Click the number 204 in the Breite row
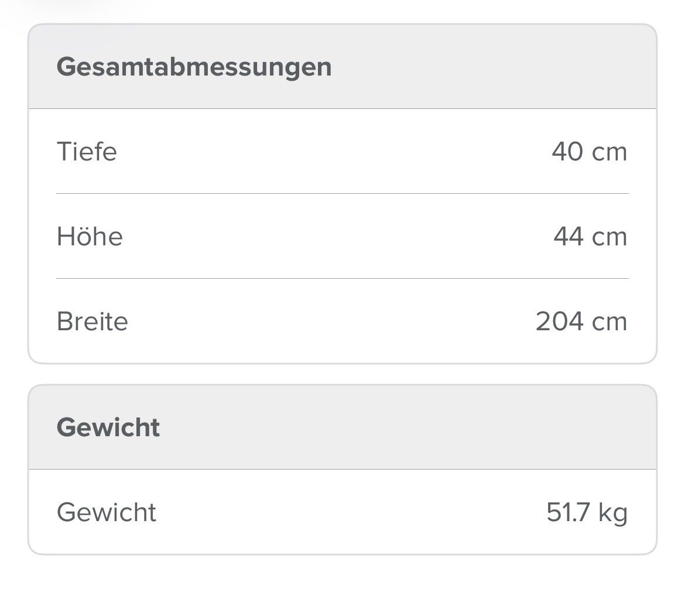The width and height of the screenshot is (685, 616). 559,321
